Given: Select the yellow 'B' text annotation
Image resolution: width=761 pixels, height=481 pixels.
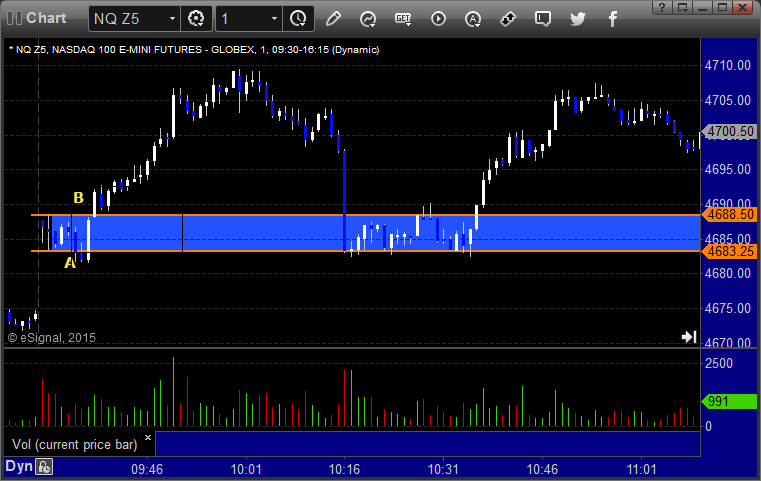Looking at the screenshot, I should click(x=78, y=198).
